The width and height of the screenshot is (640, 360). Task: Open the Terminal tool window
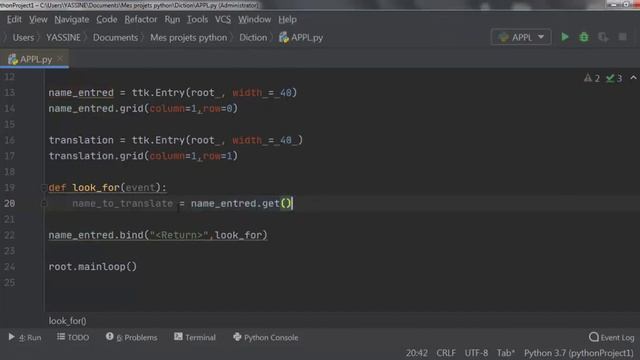(195, 337)
